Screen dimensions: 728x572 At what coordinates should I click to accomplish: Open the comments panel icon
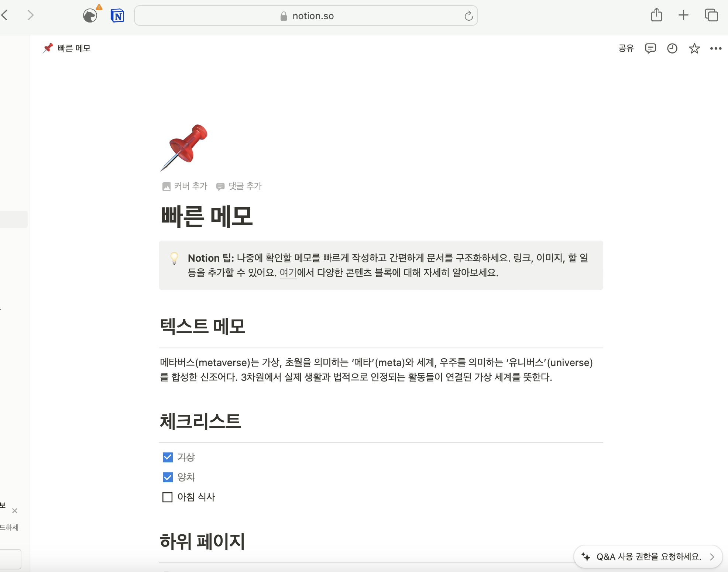[x=650, y=48]
